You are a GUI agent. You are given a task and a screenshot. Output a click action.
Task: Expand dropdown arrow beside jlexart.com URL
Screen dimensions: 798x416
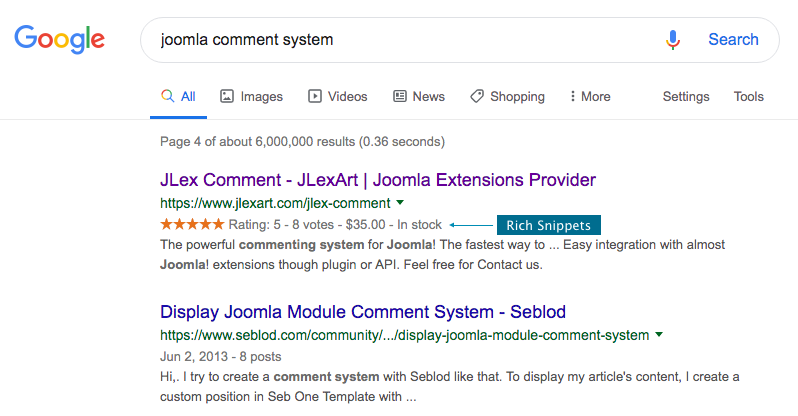point(400,203)
